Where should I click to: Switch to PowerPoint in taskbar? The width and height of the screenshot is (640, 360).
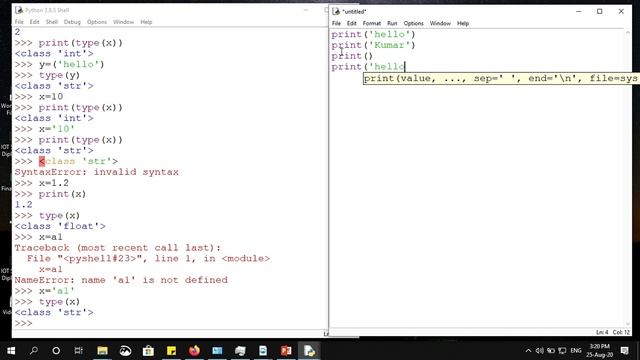pyautogui.click(x=286, y=351)
